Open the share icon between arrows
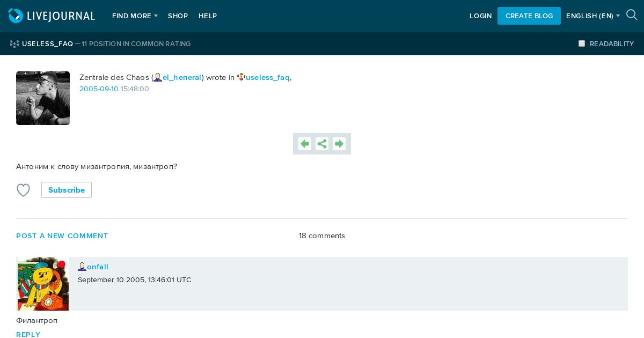This screenshot has width=644, height=338. point(322,144)
